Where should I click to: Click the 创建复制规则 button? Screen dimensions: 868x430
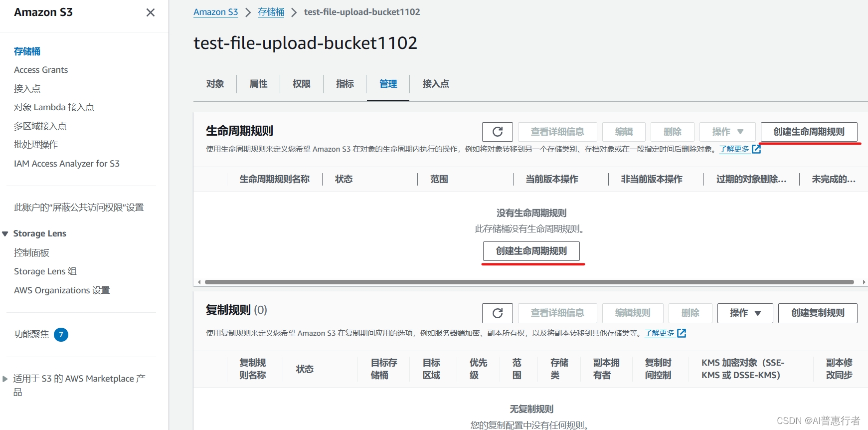pyautogui.click(x=818, y=313)
